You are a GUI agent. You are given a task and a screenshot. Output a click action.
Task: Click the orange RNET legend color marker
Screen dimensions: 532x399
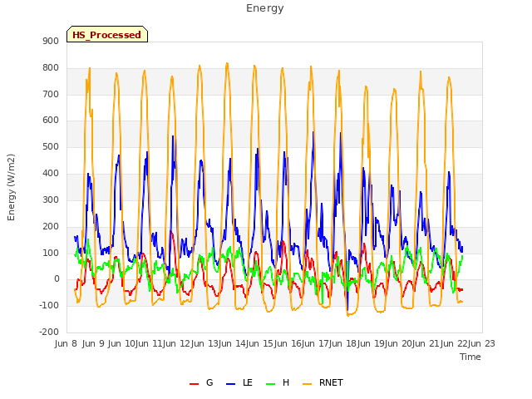click(x=307, y=384)
